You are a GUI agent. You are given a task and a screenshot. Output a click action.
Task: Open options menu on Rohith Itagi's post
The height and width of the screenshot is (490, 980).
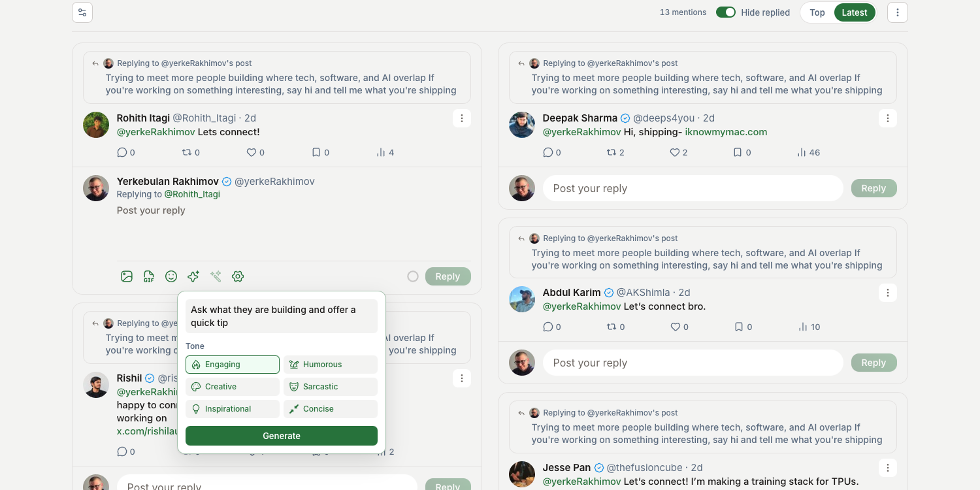pos(462,118)
